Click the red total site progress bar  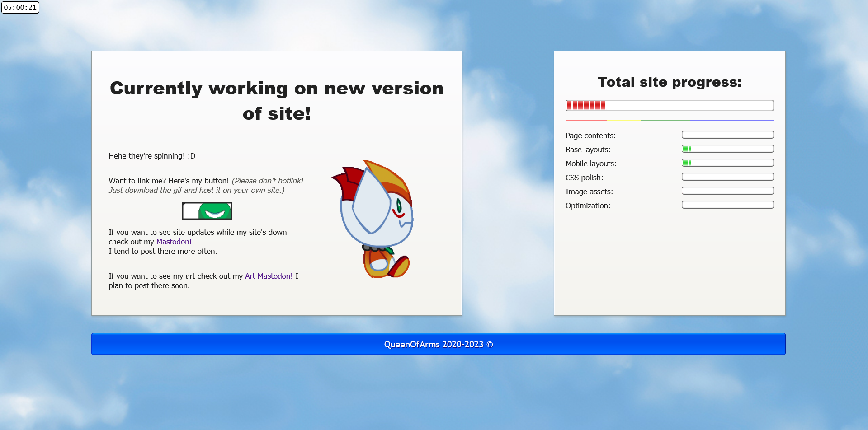coord(669,105)
